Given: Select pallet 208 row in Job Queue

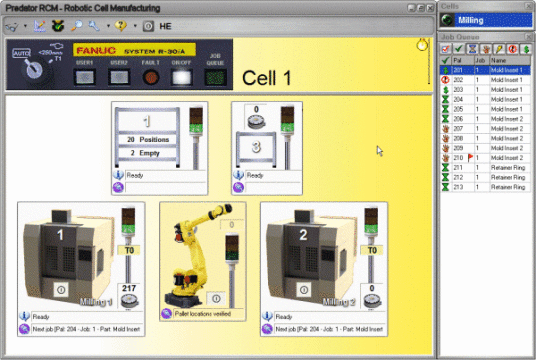Looking at the screenshot, I should [x=485, y=138].
